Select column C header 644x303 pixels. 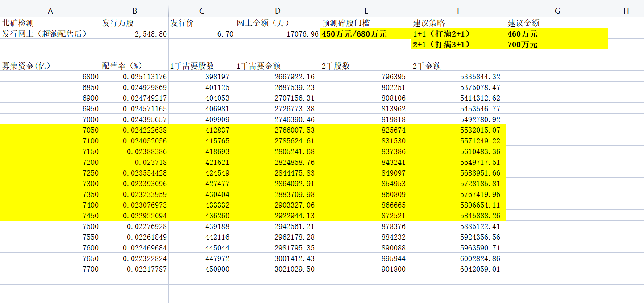point(202,11)
